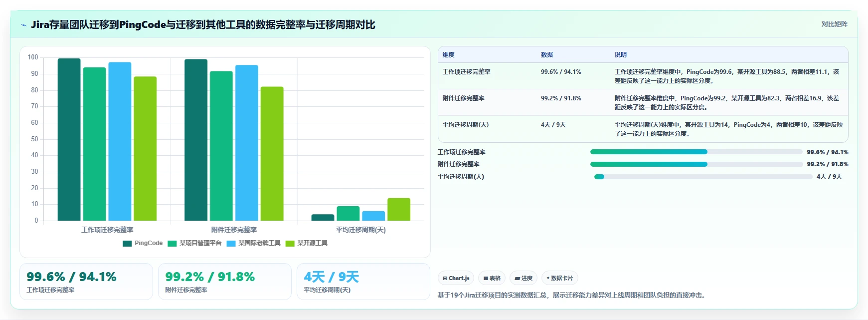Click the 数据 column header

547,55
